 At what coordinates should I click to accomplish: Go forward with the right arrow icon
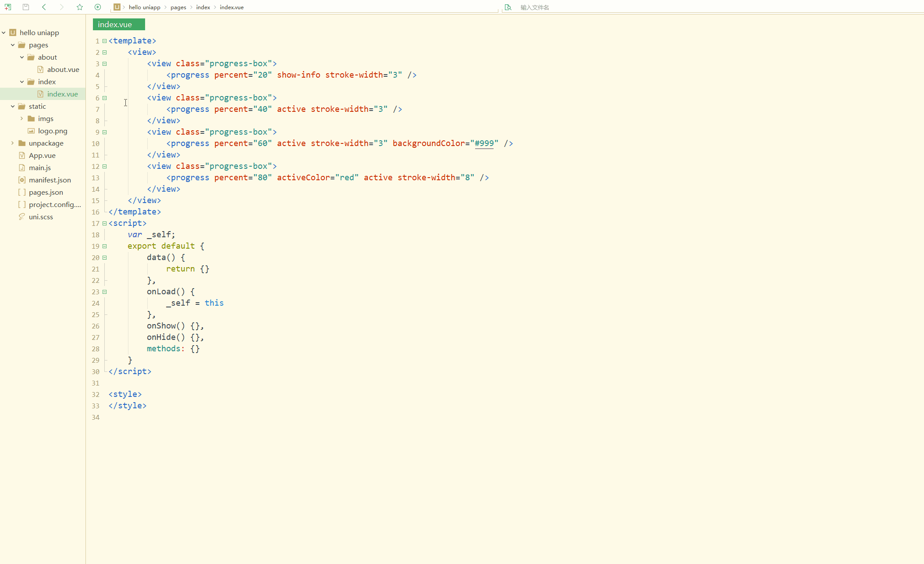(62, 7)
